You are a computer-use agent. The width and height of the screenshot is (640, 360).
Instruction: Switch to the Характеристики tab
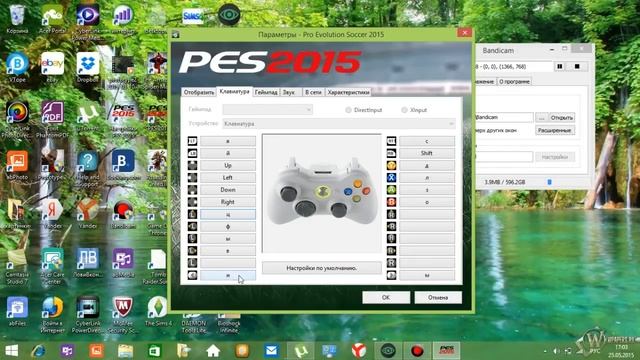349,92
